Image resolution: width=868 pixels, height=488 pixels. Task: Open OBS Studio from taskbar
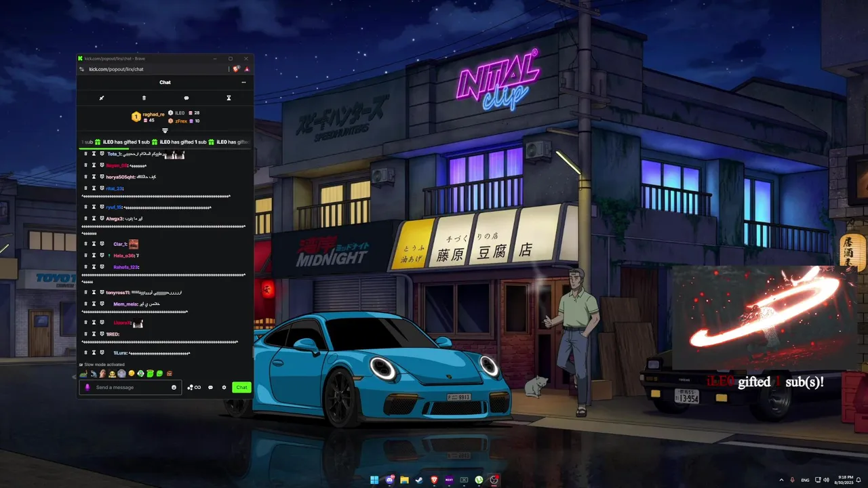click(x=494, y=480)
